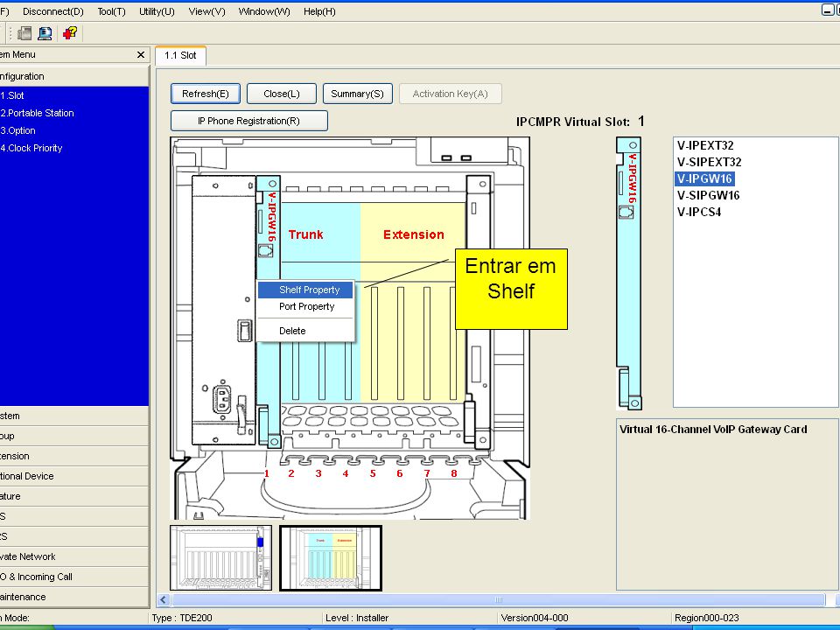Close the System Menu panel

(x=141, y=54)
